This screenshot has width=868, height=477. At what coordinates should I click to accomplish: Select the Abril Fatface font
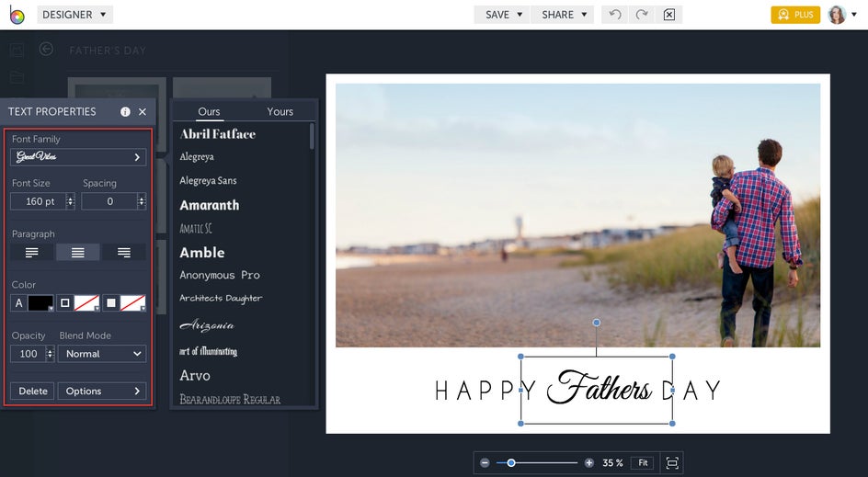(x=218, y=134)
